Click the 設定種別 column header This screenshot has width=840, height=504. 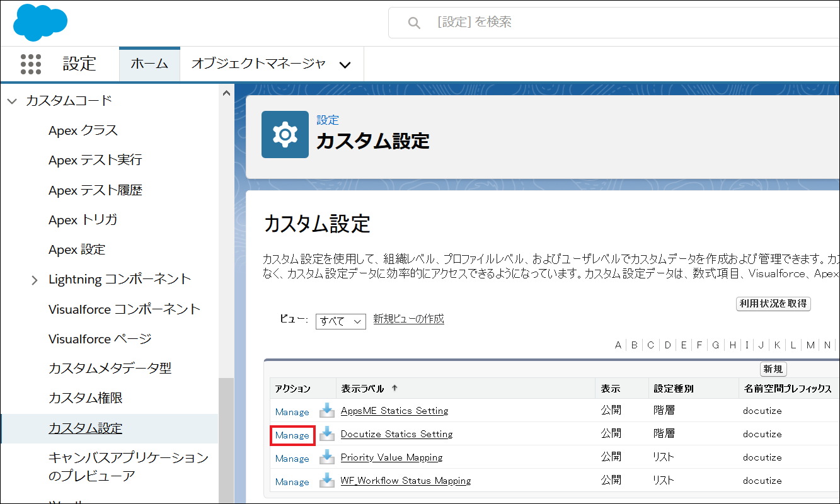pos(674,389)
